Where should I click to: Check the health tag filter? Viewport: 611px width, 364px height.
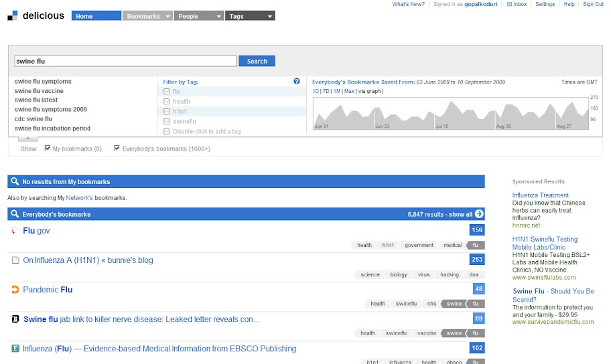pyautogui.click(x=167, y=101)
